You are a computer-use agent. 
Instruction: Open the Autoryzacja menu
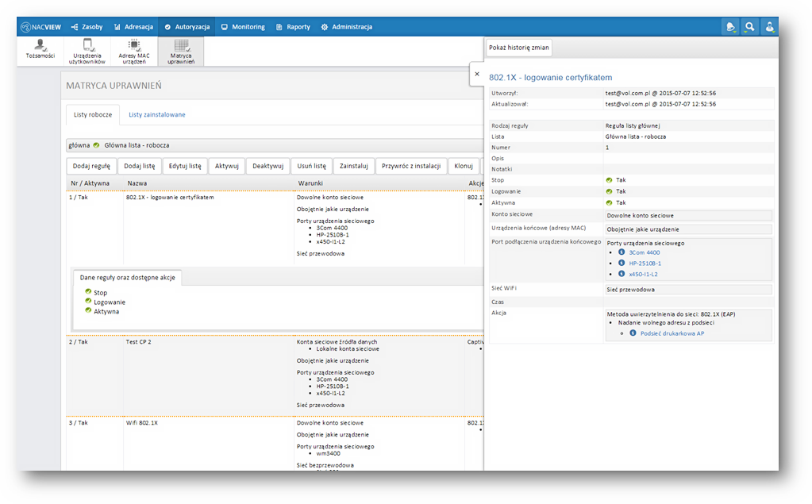point(187,27)
